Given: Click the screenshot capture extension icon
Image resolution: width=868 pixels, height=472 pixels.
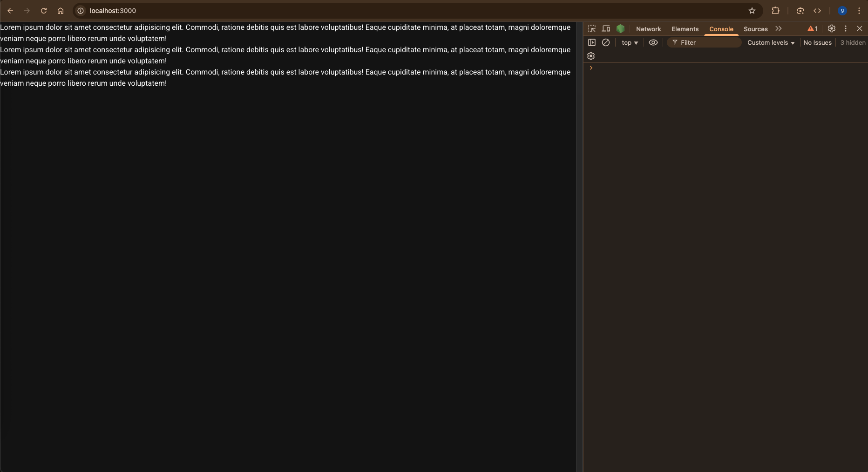Looking at the screenshot, I should (800, 11).
